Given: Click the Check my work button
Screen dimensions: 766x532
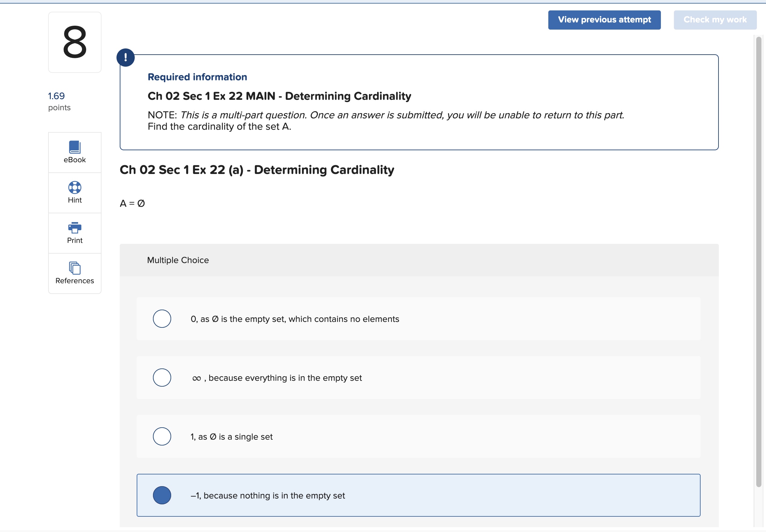Looking at the screenshot, I should coord(714,20).
